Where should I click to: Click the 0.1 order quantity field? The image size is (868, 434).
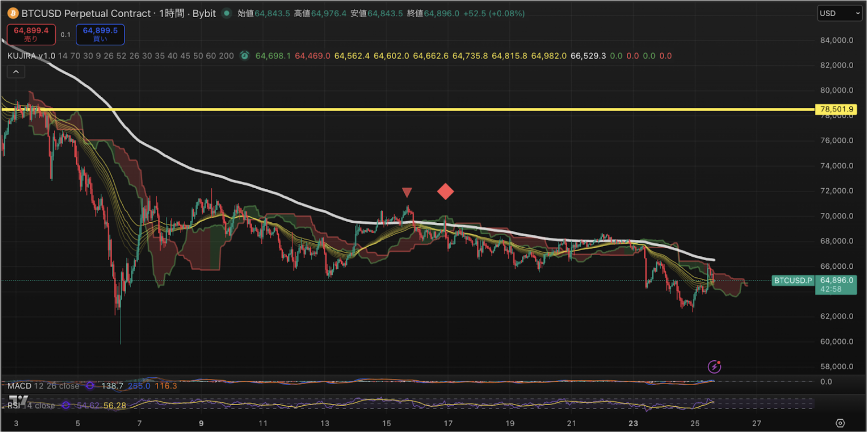[x=66, y=34]
